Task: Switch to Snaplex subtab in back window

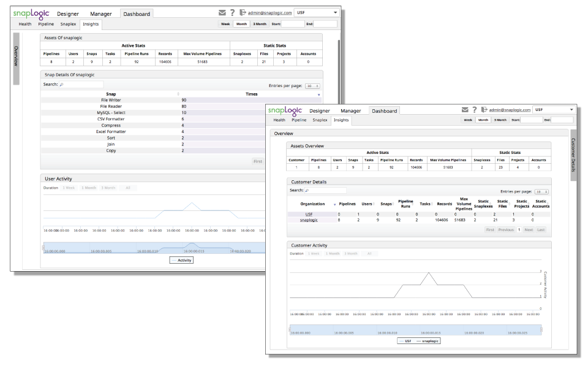Action: (68, 24)
